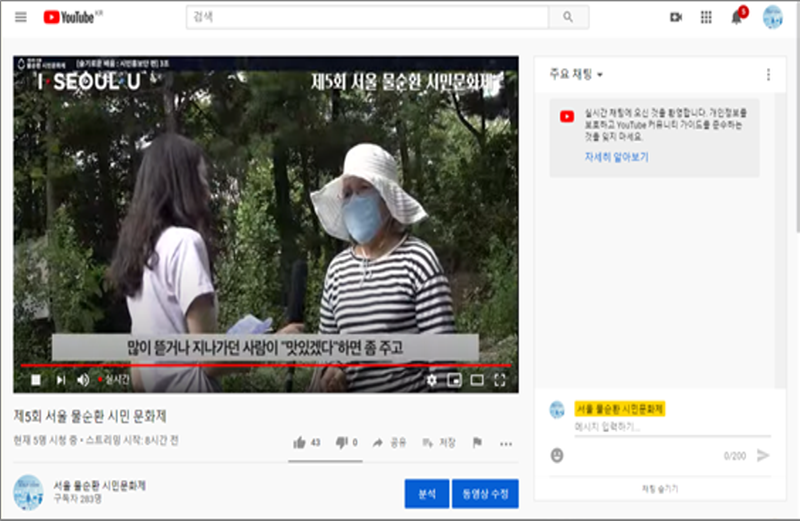Expand the 주요 채팅 dropdown

(576, 75)
